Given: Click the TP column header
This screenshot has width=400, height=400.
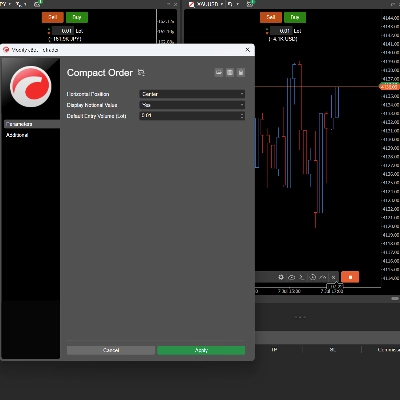Looking at the screenshot, I should pyautogui.click(x=274, y=350).
